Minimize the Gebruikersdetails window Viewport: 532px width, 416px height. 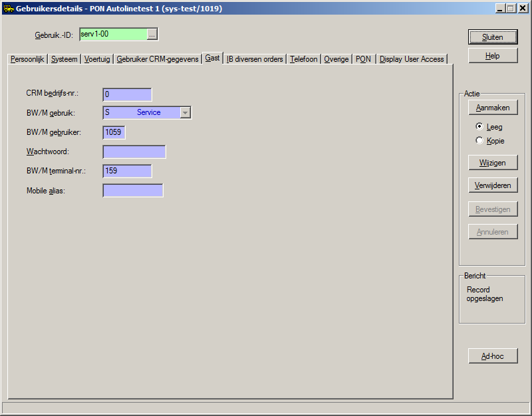click(x=500, y=9)
